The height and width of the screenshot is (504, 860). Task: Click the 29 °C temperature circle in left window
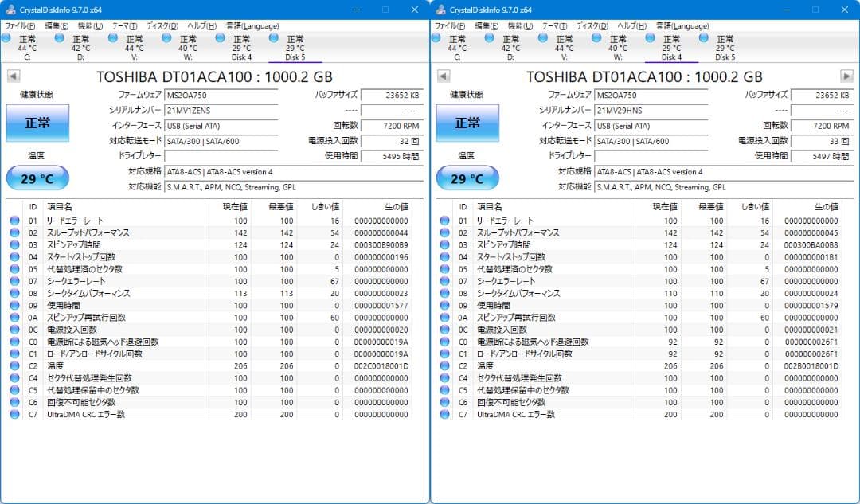click(37, 177)
